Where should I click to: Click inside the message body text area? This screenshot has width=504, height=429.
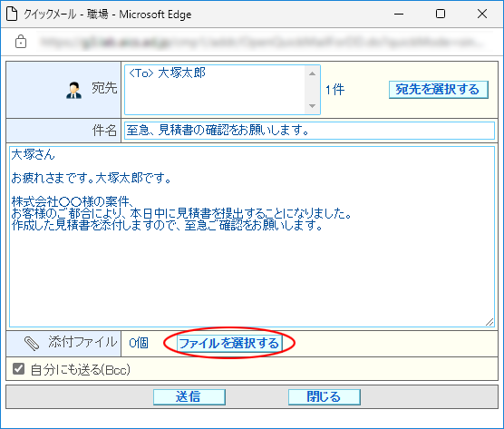(x=252, y=237)
